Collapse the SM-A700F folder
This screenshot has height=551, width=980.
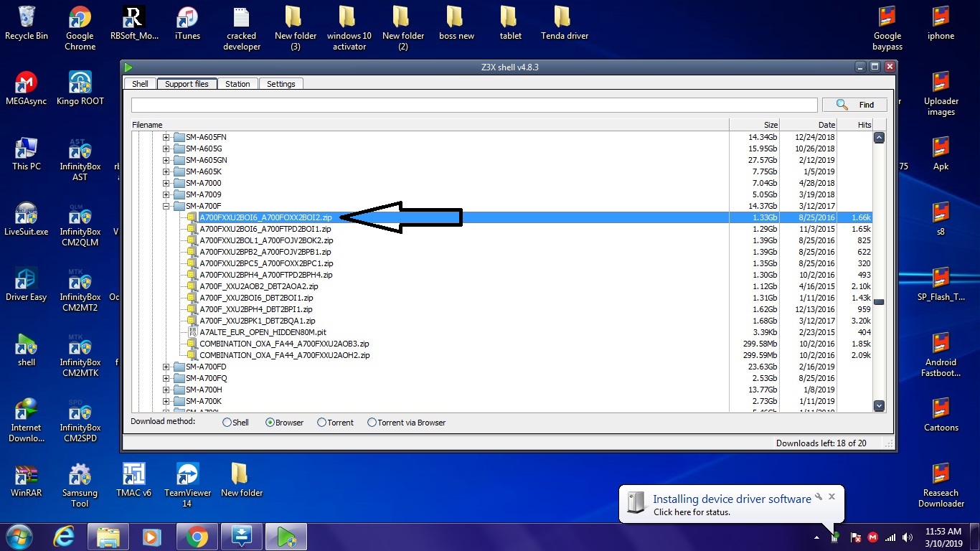point(166,206)
